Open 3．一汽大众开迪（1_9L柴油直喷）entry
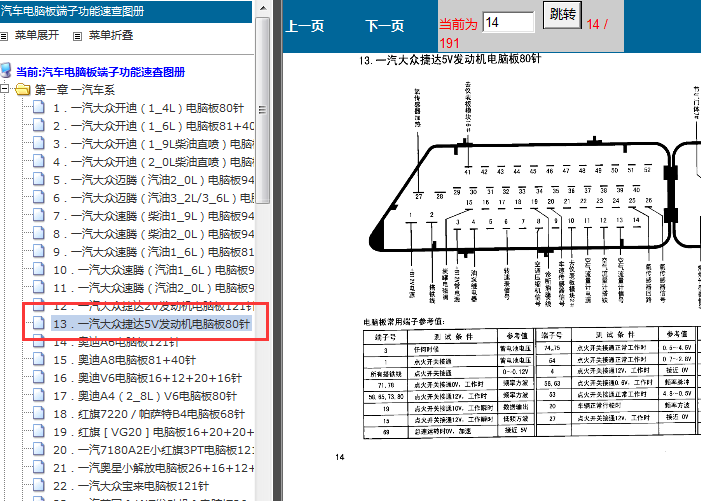 tap(153, 144)
